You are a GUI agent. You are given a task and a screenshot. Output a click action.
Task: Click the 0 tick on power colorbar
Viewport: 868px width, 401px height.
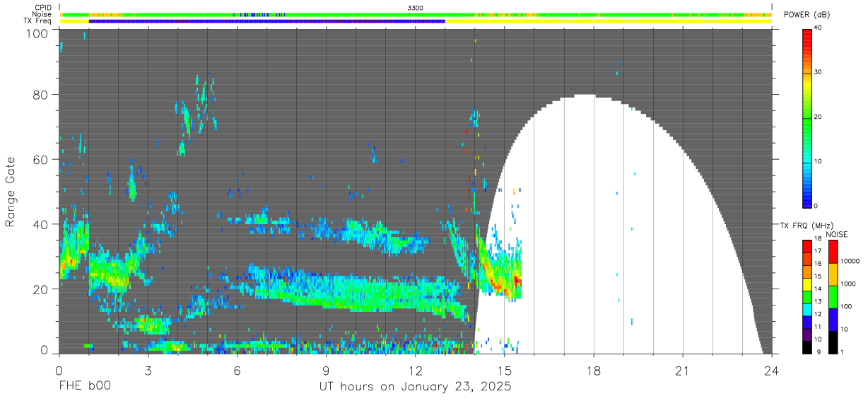pos(816,207)
